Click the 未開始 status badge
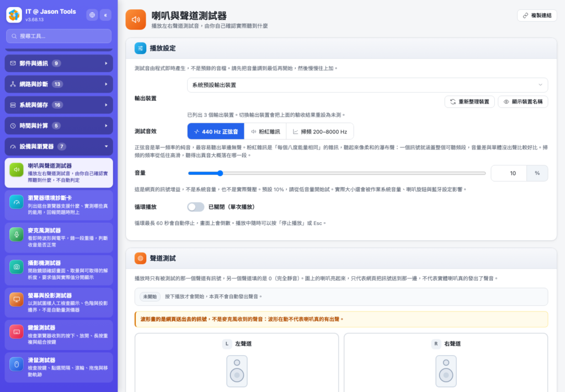 pos(150,297)
